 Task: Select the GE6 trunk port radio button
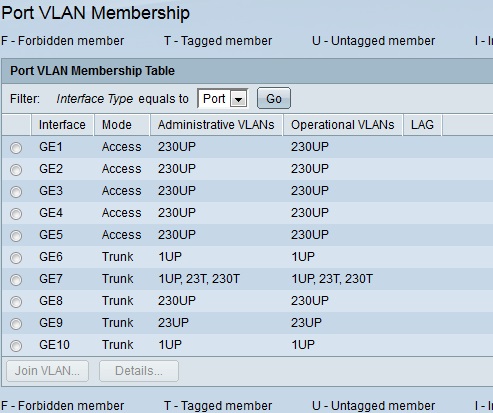coord(16,258)
